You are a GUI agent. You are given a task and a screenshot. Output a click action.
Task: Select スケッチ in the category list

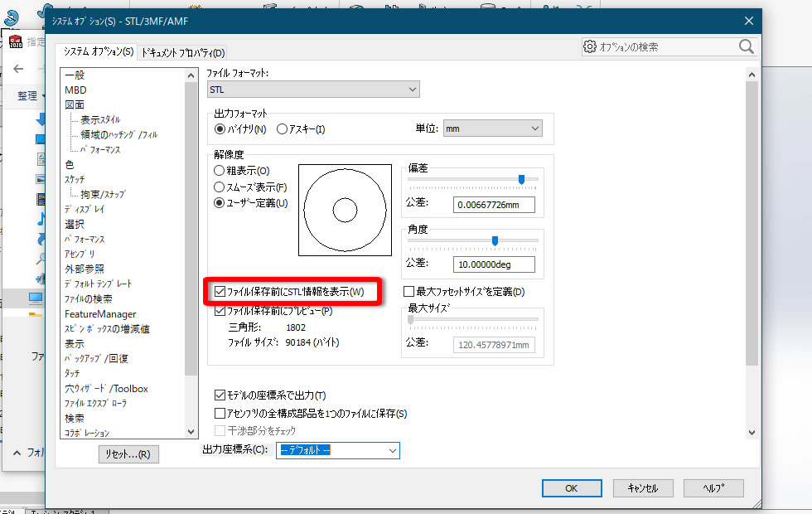(75, 180)
